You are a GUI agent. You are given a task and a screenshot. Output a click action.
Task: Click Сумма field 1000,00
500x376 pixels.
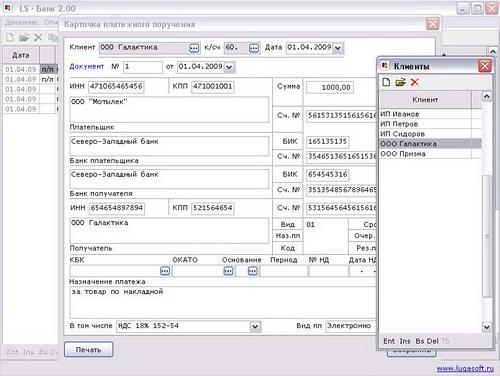[x=330, y=88]
